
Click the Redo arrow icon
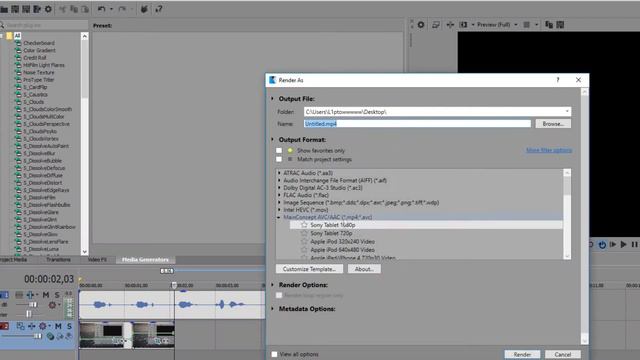[x=122, y=9]
